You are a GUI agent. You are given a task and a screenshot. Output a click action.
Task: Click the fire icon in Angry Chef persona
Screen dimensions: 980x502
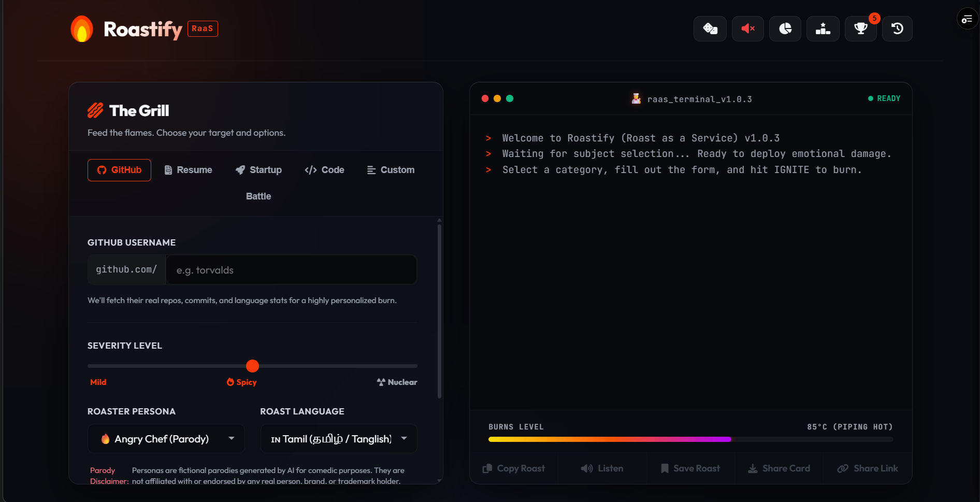105,439
